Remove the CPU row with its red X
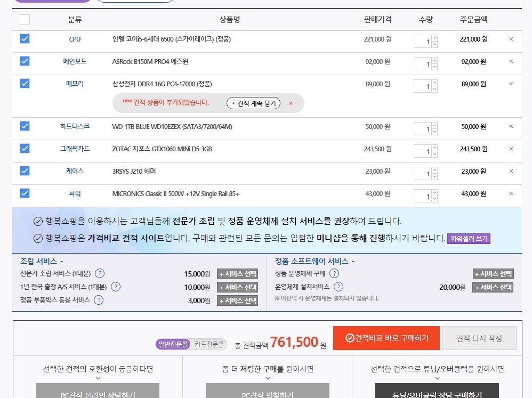Screen dimensions: 532x398 point(511,39)
